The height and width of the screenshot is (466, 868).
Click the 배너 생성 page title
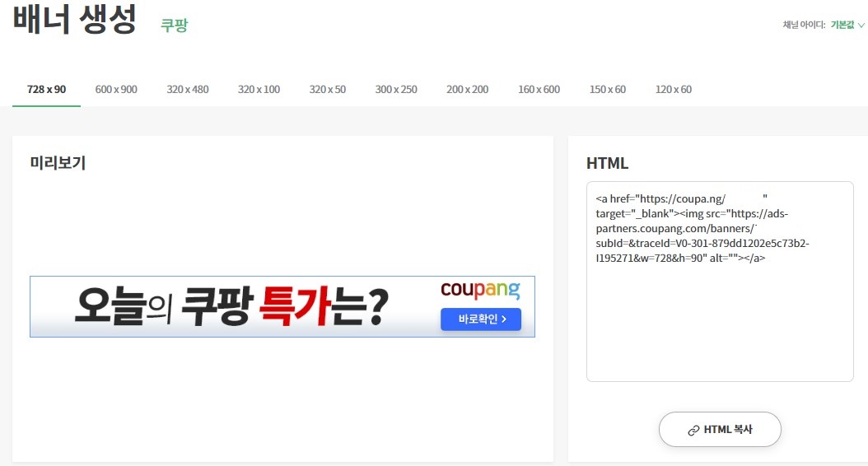[75, 20]
